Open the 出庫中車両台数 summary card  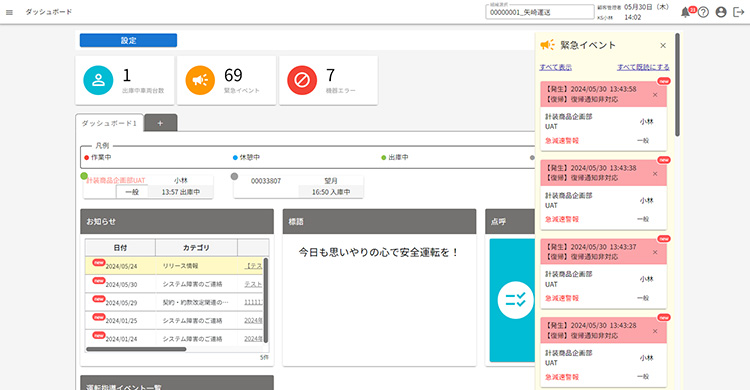point(124,80)
